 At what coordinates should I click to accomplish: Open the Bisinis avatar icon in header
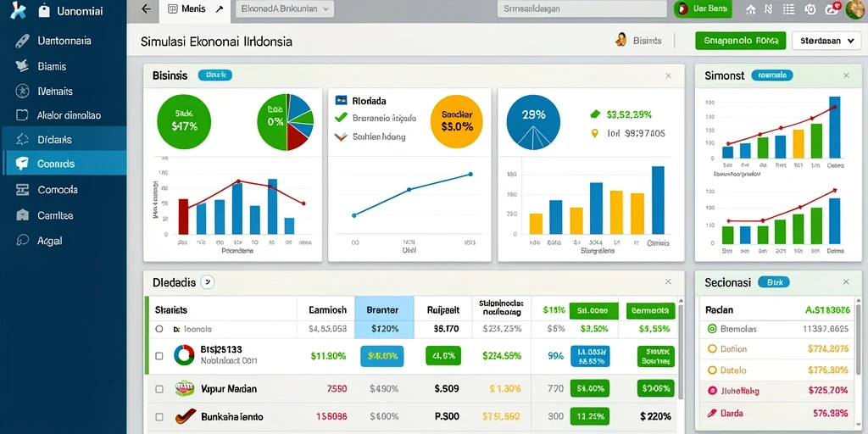coord(621,40)
